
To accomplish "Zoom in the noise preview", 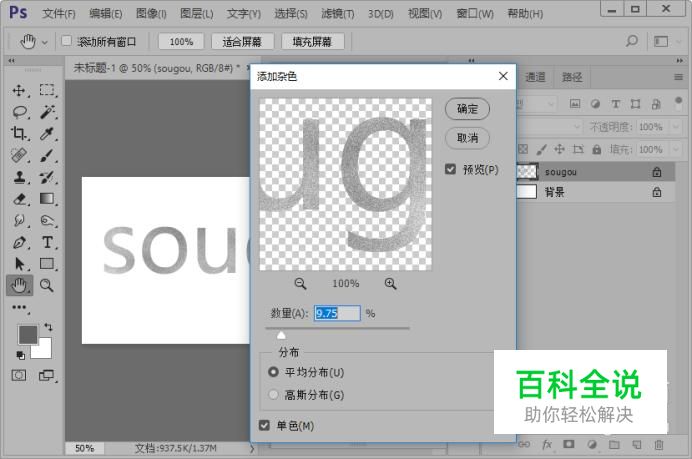I will point(390,283).
